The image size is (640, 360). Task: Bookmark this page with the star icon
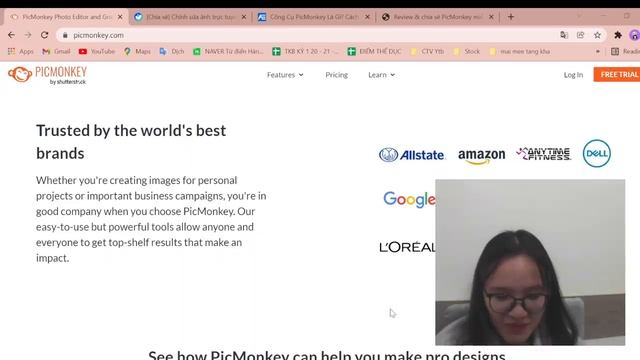[x=598, y=35]
